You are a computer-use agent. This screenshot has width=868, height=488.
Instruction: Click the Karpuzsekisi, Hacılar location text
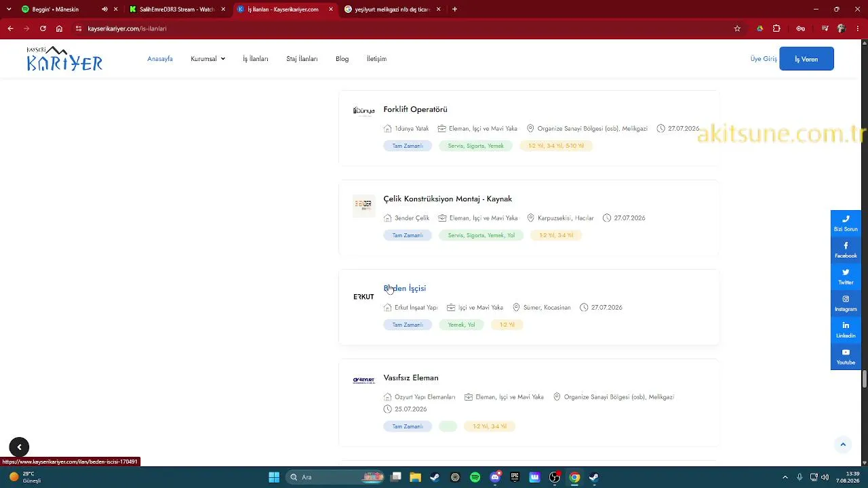tap(566, 218)
